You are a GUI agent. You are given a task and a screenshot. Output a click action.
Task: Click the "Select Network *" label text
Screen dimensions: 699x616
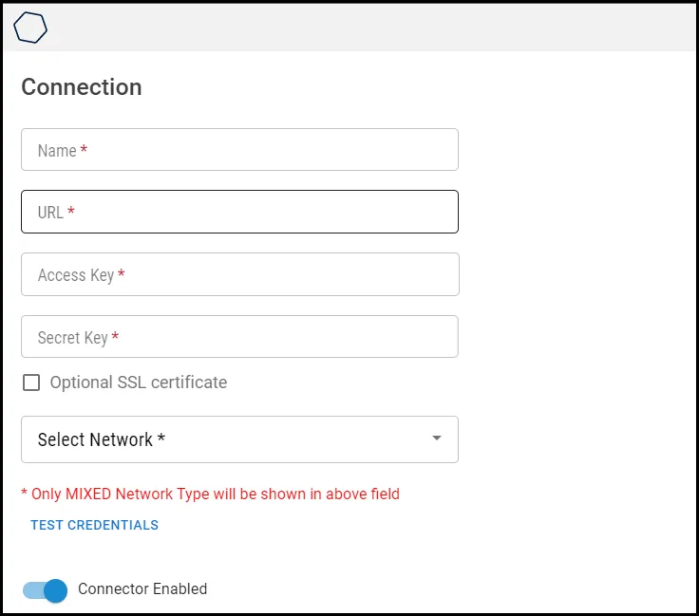click(102, 439)
